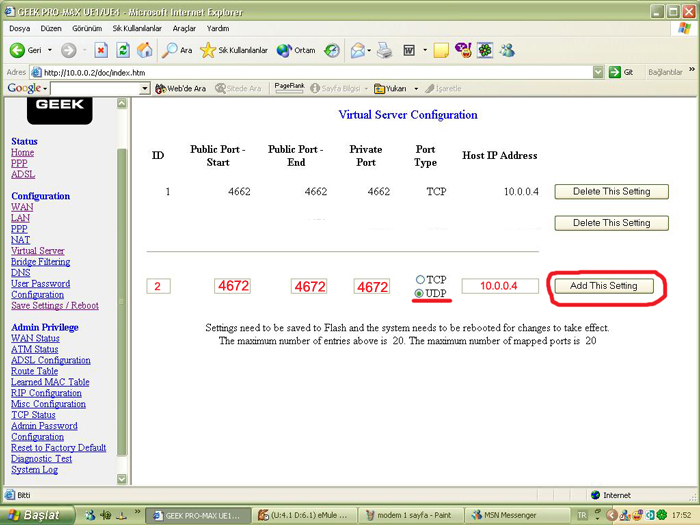Open the address bar dropdown arrow

[598, 72]
